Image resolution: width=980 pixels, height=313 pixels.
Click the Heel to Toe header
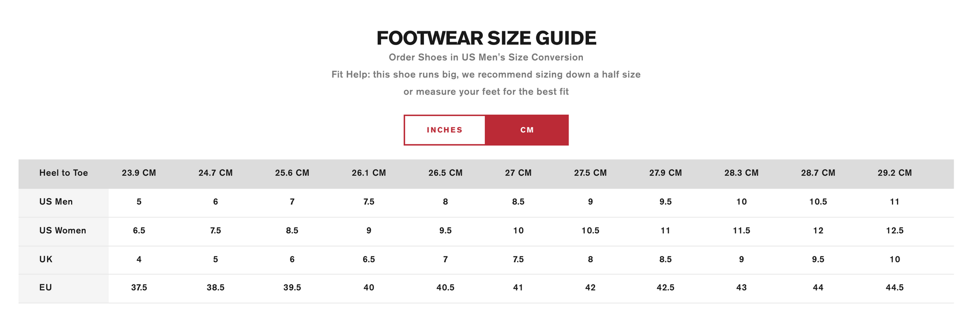point(64,173)
